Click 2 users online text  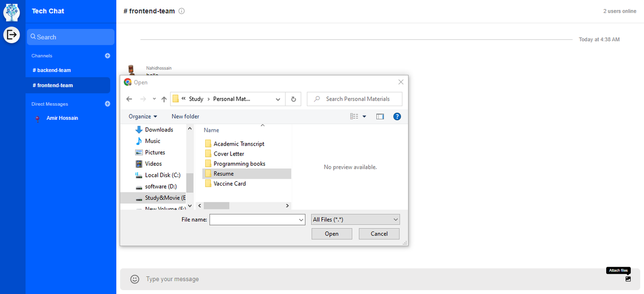click(x=620, y=11)
